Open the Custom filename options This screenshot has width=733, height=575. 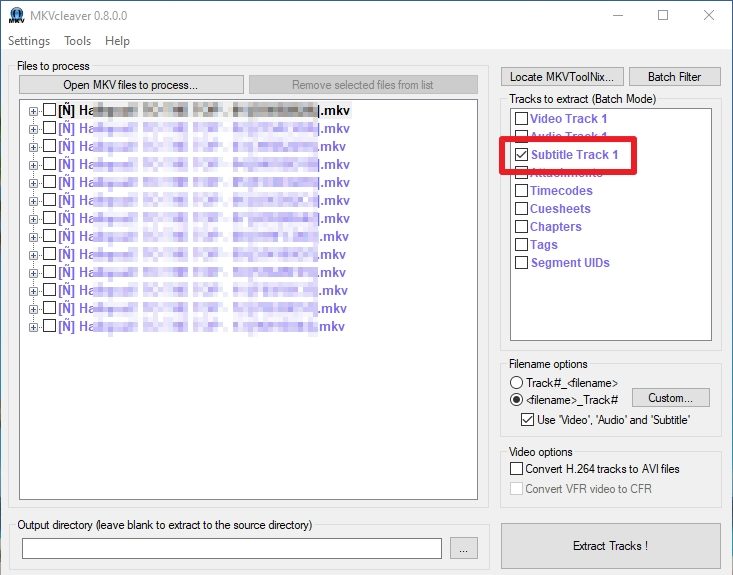coord(670,398)
